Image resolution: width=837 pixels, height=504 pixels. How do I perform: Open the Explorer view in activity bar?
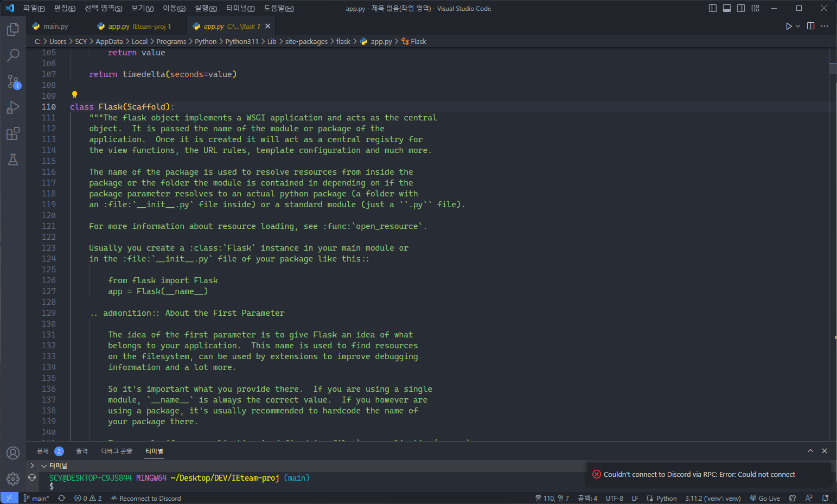(13, 29)
